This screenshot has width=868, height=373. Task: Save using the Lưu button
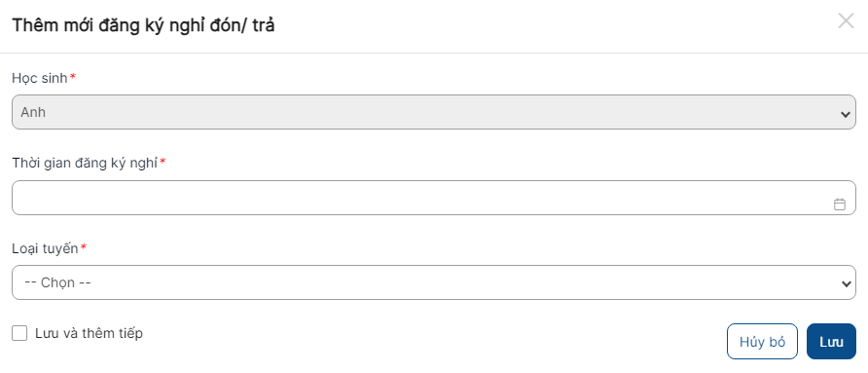click(x=831, y=342)
